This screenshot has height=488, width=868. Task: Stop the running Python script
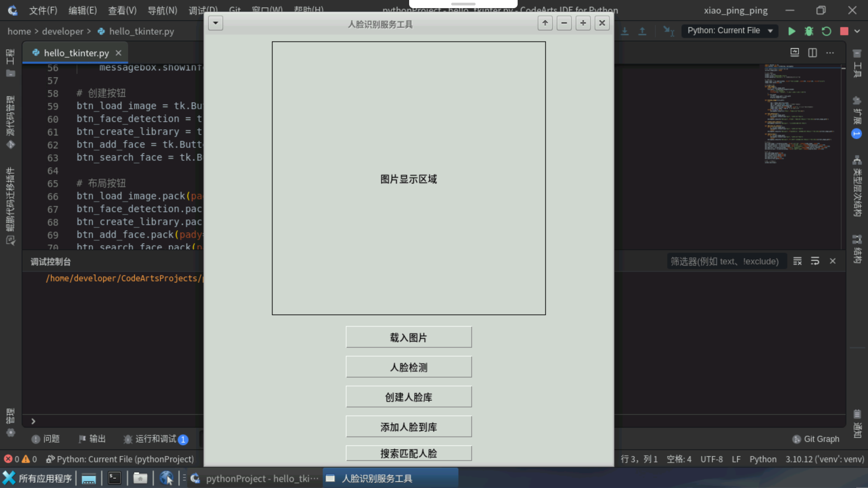[843, 31]
